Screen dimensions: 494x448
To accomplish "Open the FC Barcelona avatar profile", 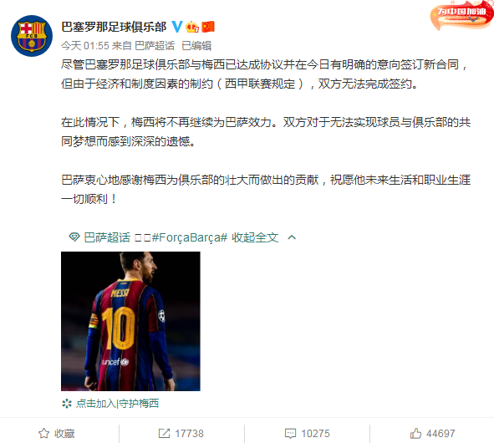I will (x=32, y=36).
